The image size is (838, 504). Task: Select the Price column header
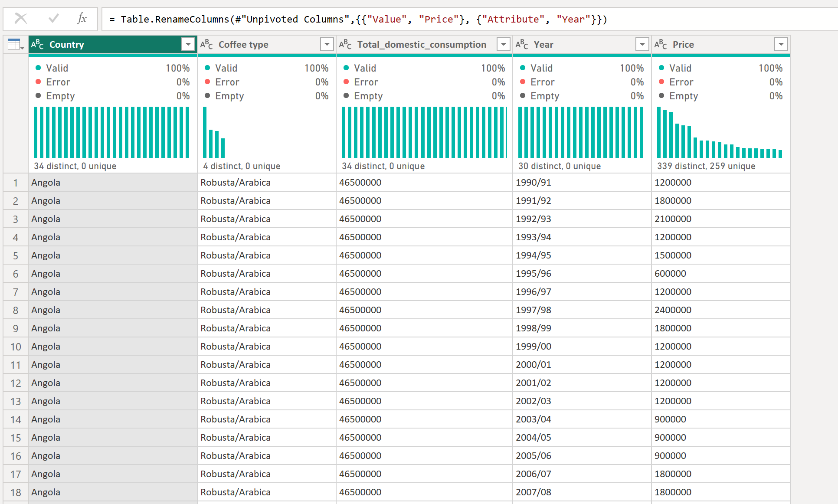(x=711, y=44)
